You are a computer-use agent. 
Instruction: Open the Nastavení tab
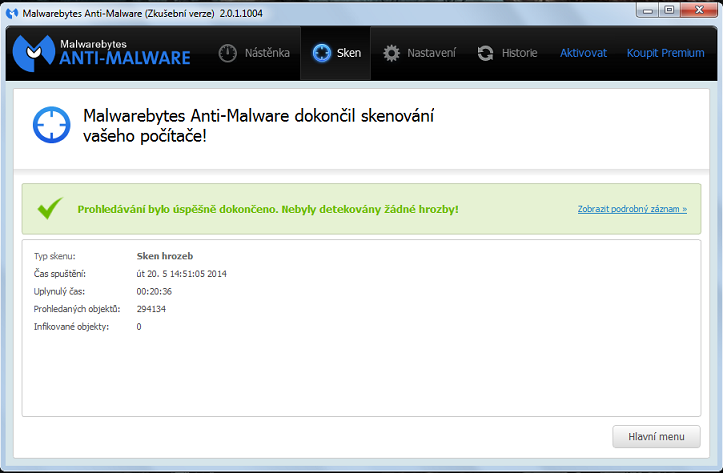[432, 53]
